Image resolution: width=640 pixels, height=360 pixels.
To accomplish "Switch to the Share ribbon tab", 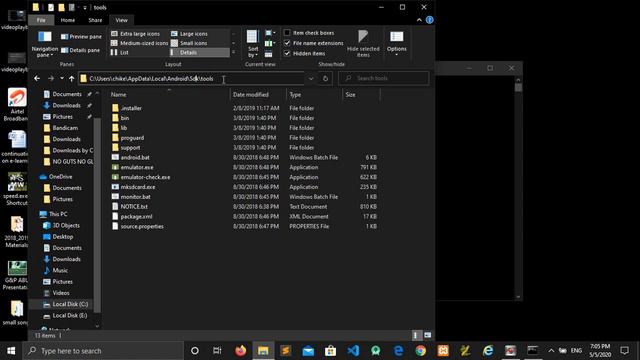I will [x=95, y=20].
